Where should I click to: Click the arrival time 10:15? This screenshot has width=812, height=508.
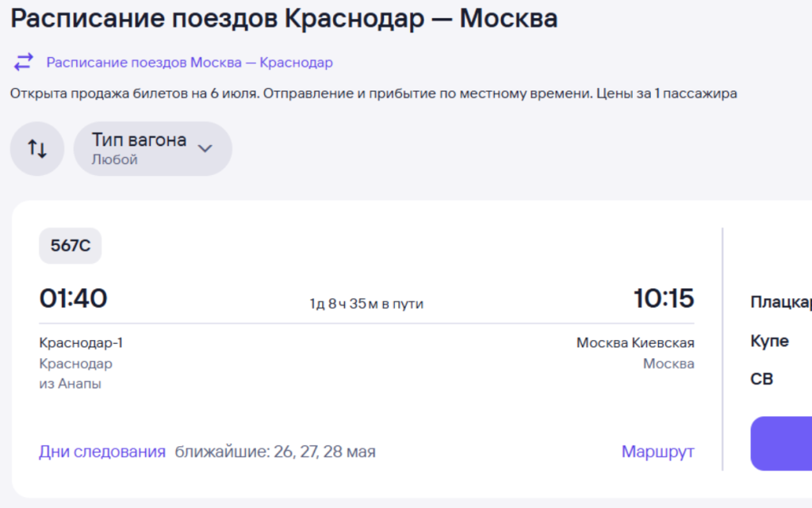click(x=665, y=299)
